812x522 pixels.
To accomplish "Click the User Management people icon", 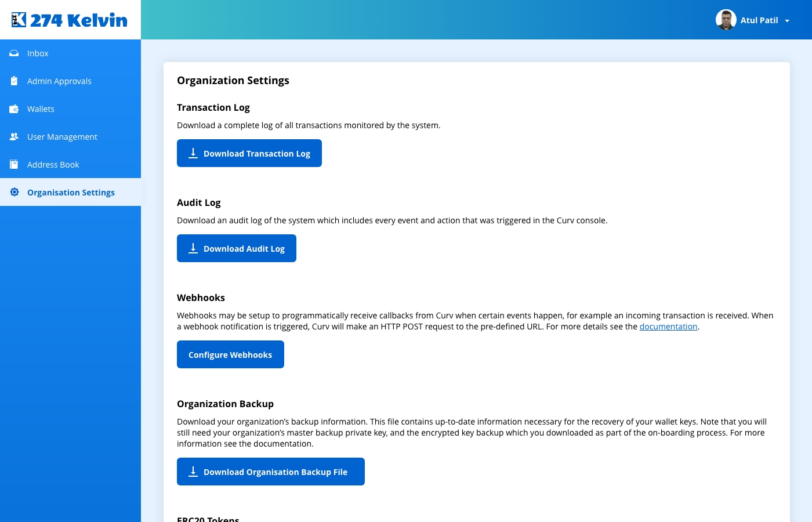I will (x=14, y=137).
